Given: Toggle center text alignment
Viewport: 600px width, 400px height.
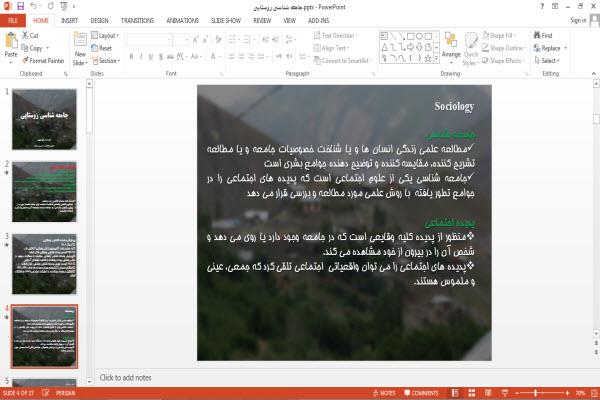Looking at the screenshot, I should (x=241, y=57).
